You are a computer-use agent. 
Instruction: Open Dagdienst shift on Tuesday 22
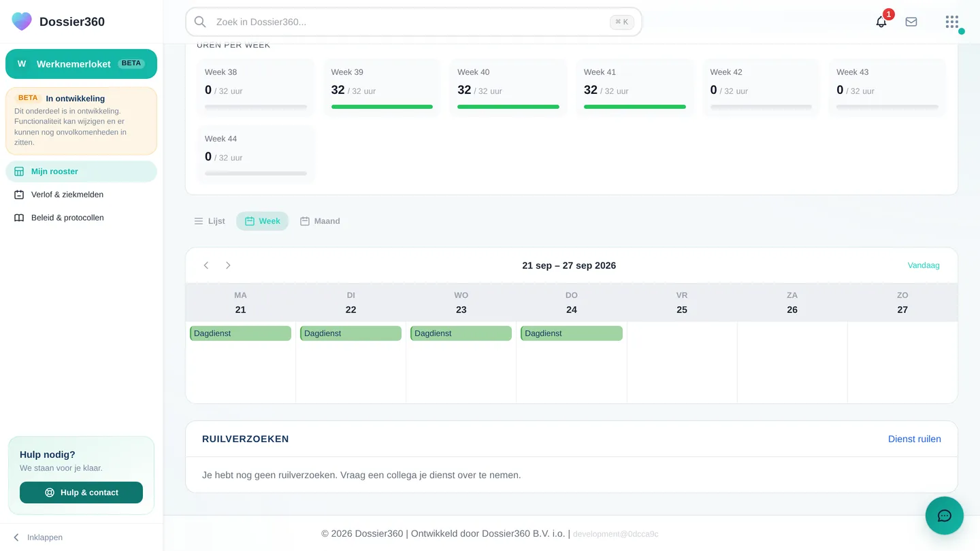350,333
